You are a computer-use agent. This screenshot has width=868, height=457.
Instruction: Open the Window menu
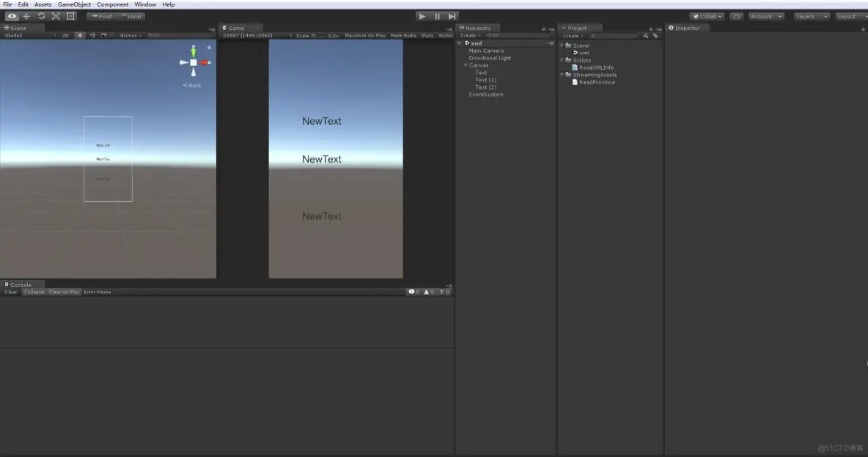(x=145, y=4)
